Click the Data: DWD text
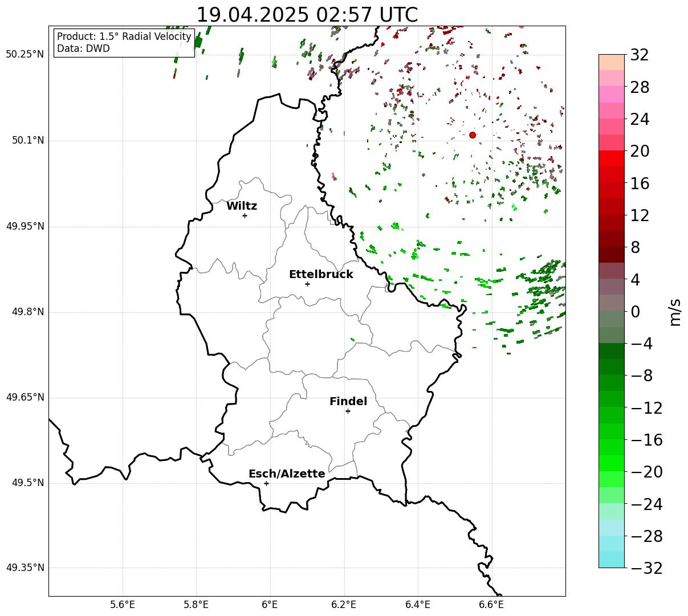Image resolution: width=688 pixels, height=616 pixels. coord(83,49)
